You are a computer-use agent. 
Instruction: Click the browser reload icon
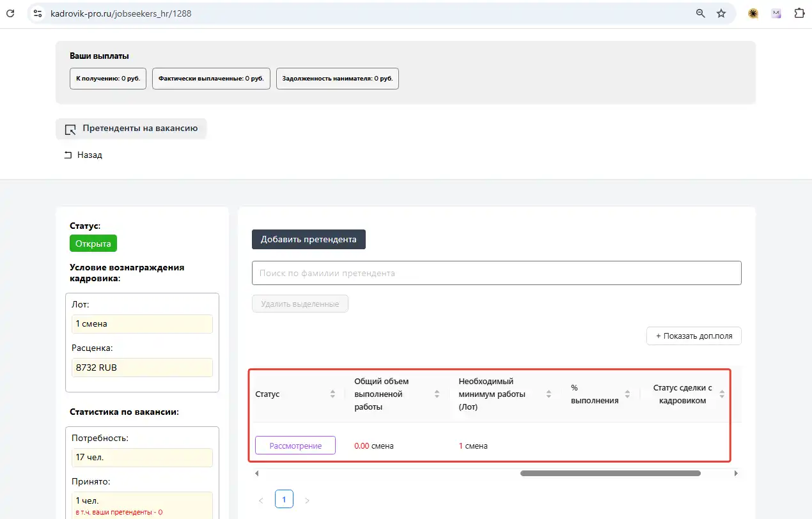point(11,13)
